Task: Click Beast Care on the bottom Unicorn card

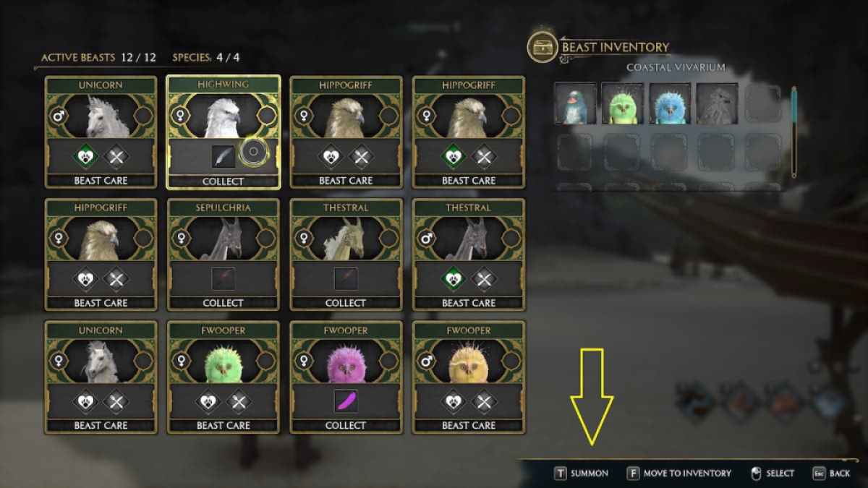Action: click(x=101, y=426)
